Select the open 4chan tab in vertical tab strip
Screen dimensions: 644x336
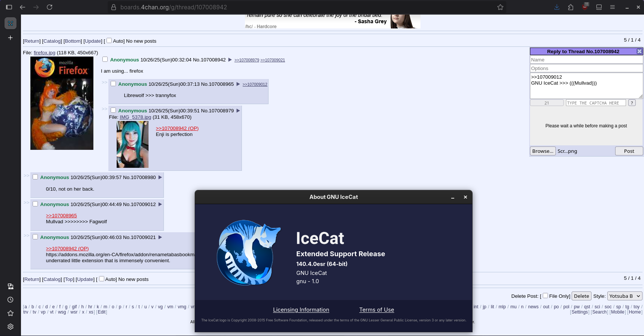(11, 23)
